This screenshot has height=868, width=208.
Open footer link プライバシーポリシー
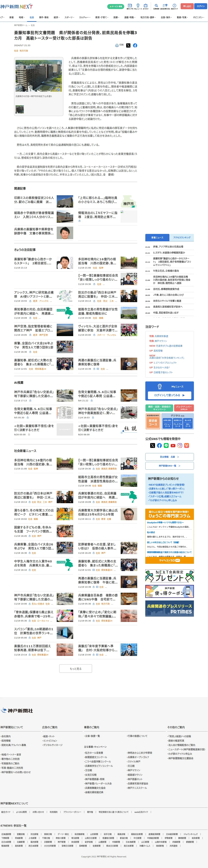(x=72, y=812)
